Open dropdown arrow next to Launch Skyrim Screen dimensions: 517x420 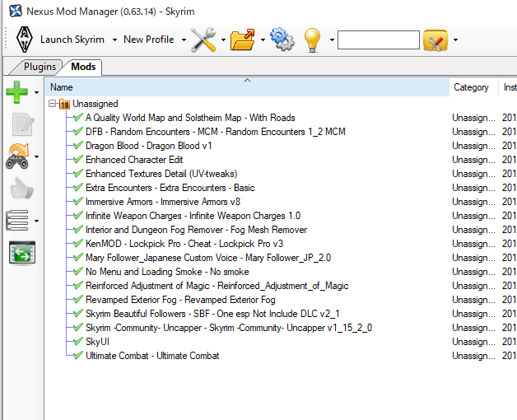[113, 40]
